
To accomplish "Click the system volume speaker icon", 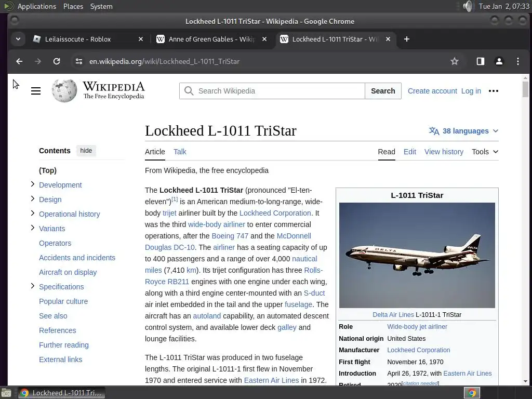I will coord(468,6).
